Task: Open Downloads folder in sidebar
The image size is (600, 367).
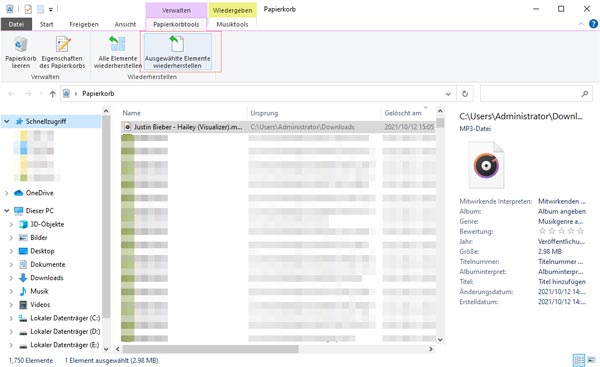Action: tap(47, 278)
